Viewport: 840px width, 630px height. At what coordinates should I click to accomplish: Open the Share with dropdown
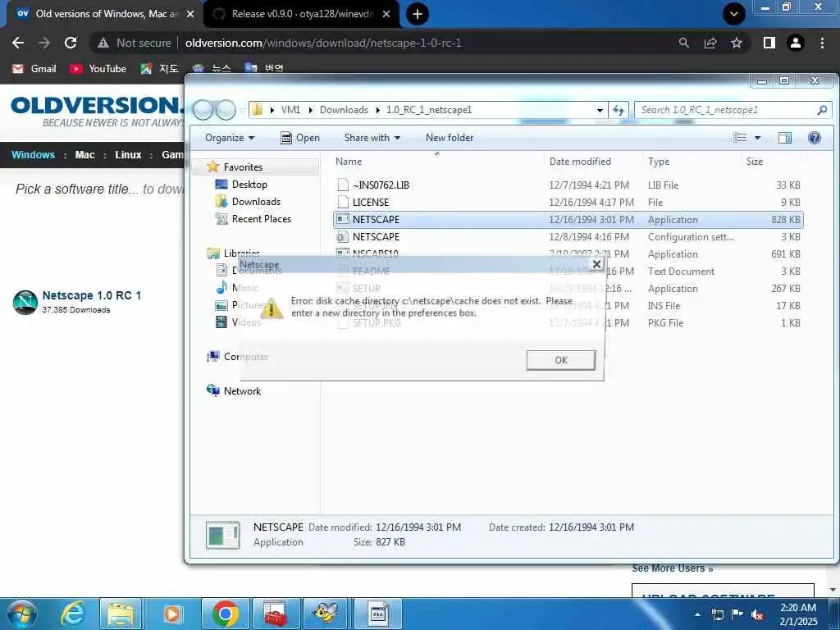point(372,138)
